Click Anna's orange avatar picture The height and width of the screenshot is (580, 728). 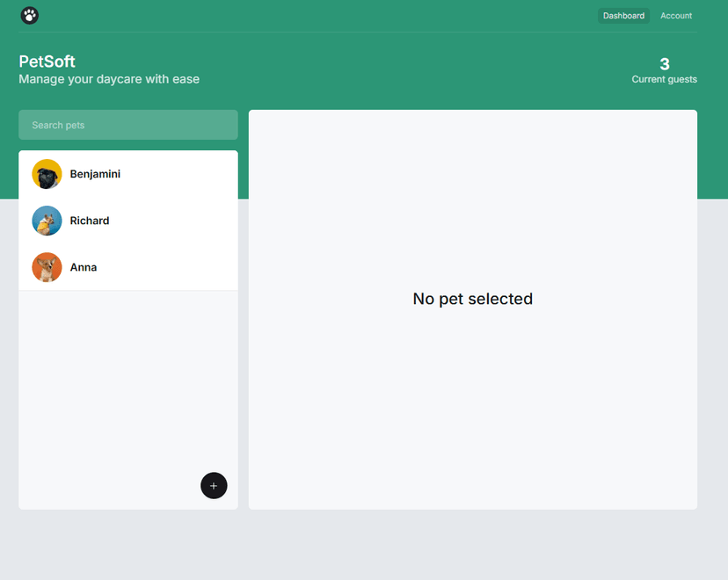coord(47,267)
